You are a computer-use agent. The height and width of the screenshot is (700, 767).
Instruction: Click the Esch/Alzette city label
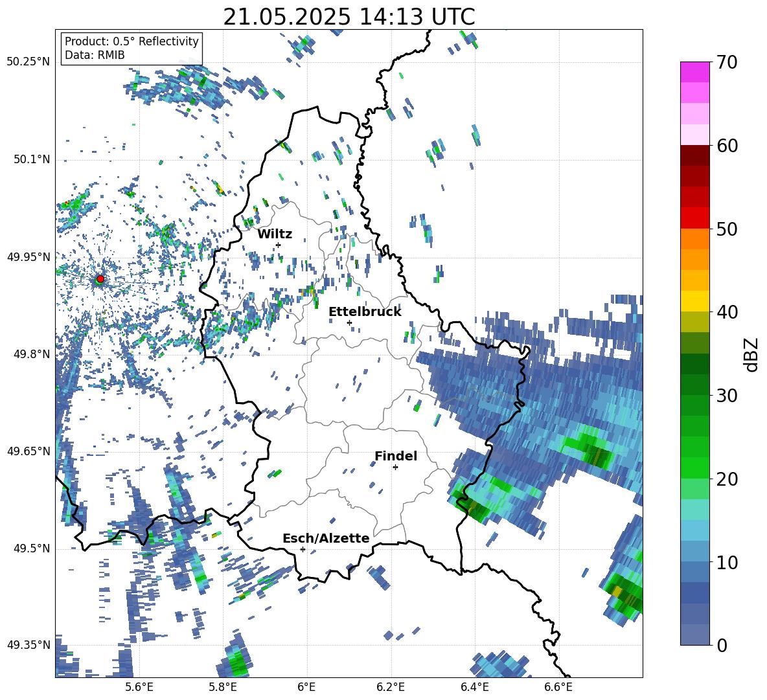coord(326,538)
